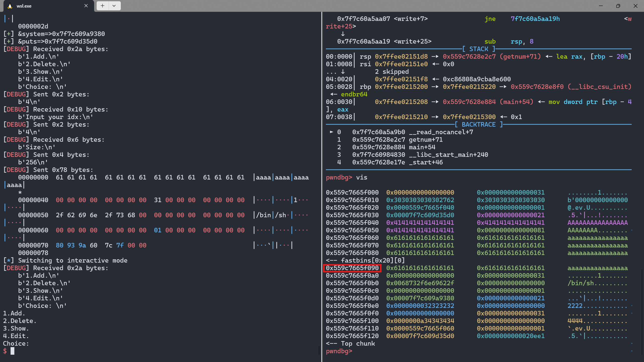The height and width of the screenshot is (362, 644).
Task: Close the wsl.exe tab
Action: pos(86,6)
